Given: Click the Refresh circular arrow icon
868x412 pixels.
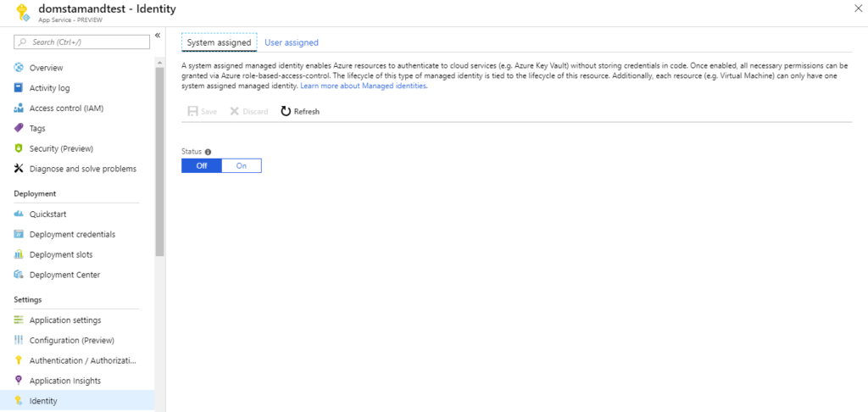Looking at the screenshot, I should [x=286, y=111].
